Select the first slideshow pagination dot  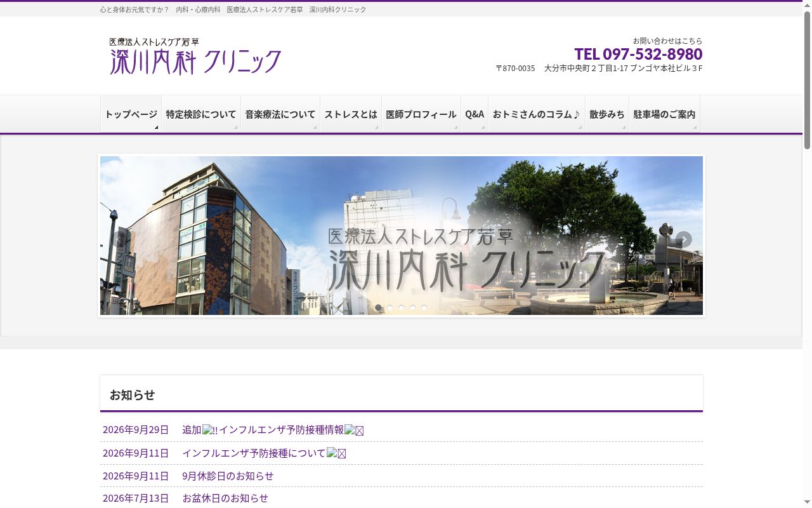pyautogui.click(x=379, y=307)
